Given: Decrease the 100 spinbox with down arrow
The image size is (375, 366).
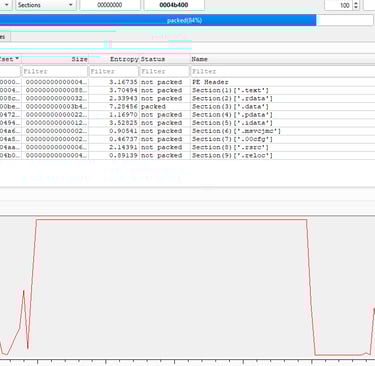Looking at the screenshot, I should pyautogui.click(x=356, y=7).
